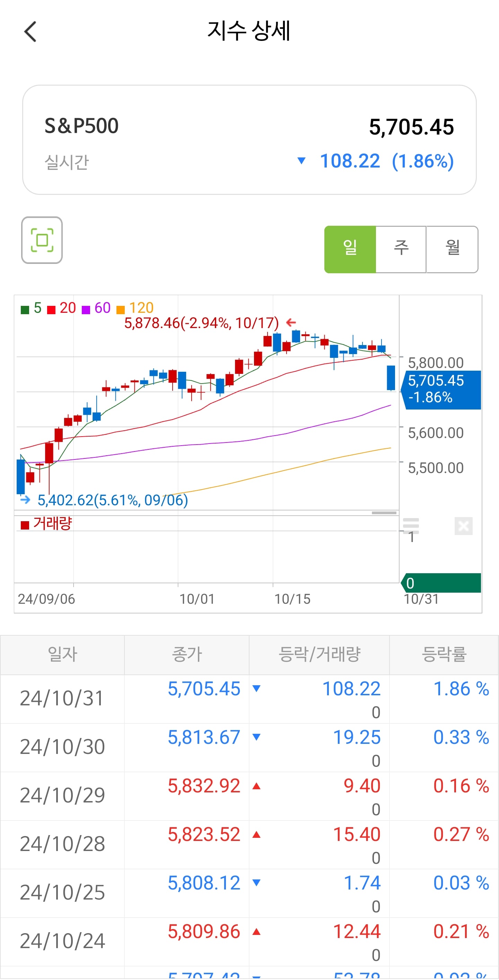Click the closing price 5,823.52
This screenshot has width=499, height=980.
[x=204, y=834]
